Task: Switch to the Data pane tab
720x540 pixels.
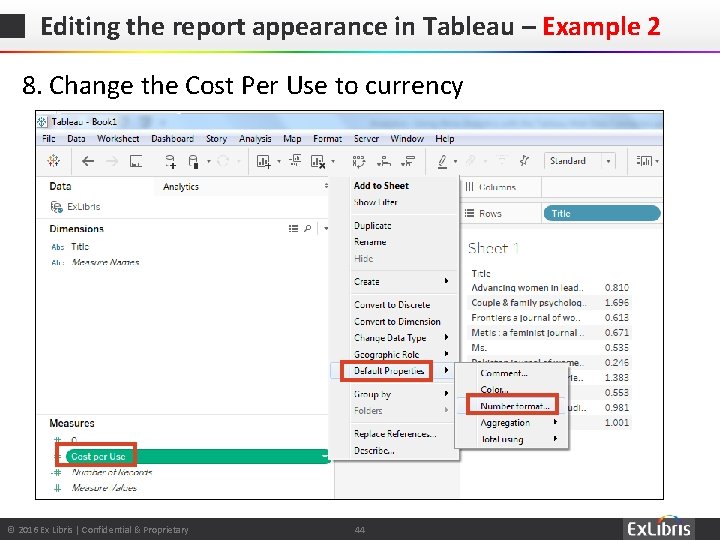Action: click(60, 186)
